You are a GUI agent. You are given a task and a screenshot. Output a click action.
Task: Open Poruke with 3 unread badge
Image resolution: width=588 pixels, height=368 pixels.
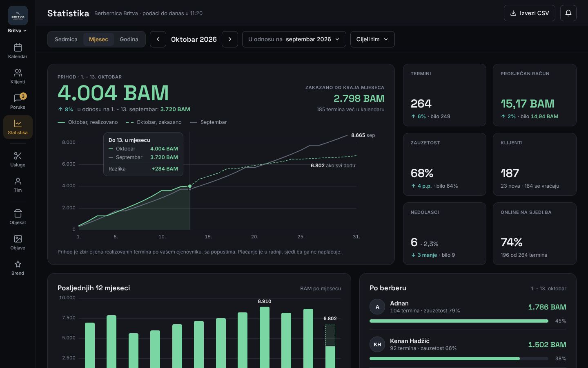18,102
